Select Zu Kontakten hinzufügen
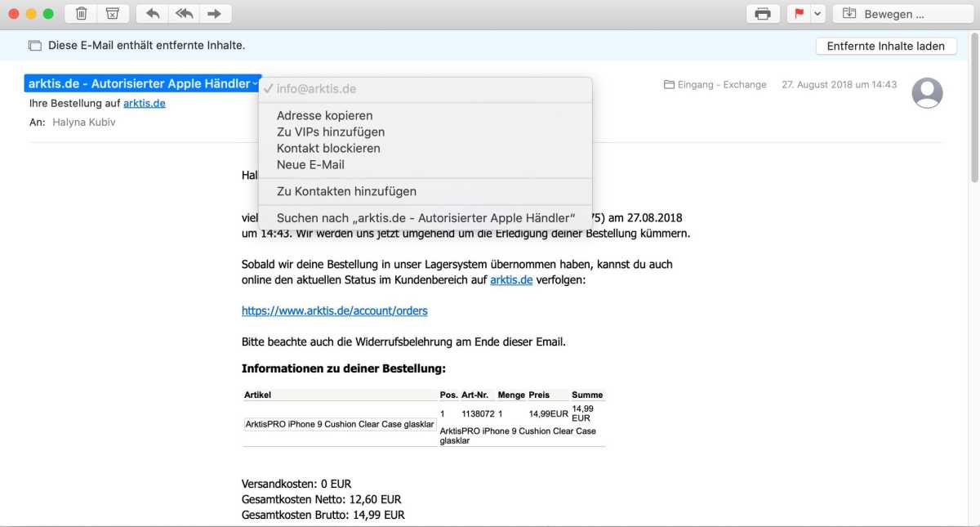This screenshot has height=527, width=980. (346, 191)
